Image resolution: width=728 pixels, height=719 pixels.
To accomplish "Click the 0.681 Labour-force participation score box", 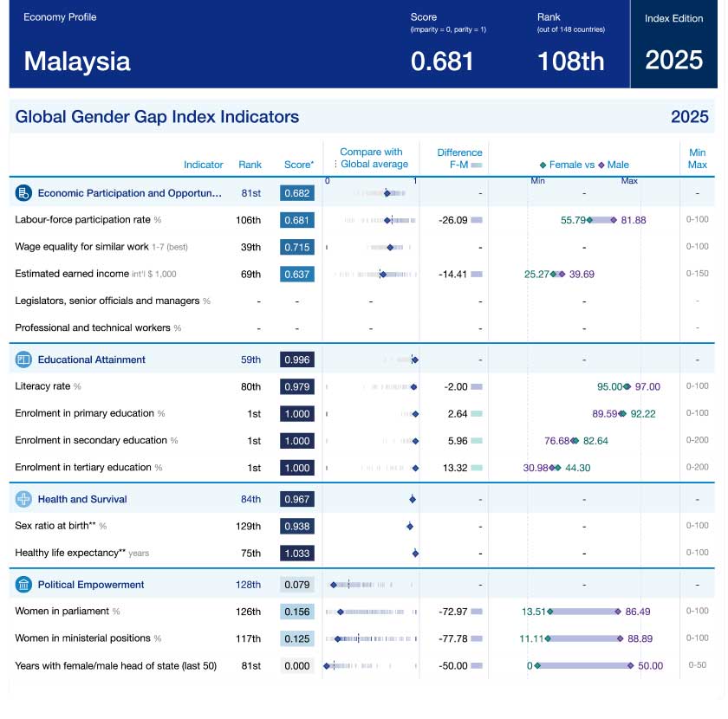I will pos(296,221).
